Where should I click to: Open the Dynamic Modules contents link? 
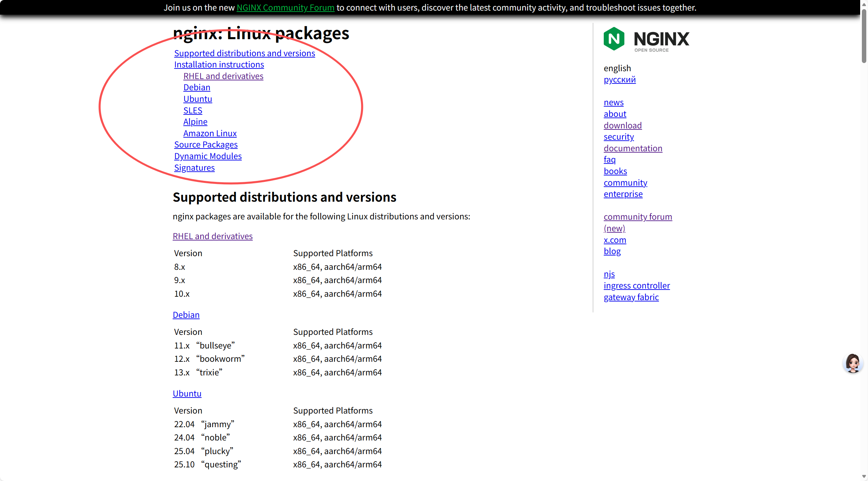click(x=208, y=156)
